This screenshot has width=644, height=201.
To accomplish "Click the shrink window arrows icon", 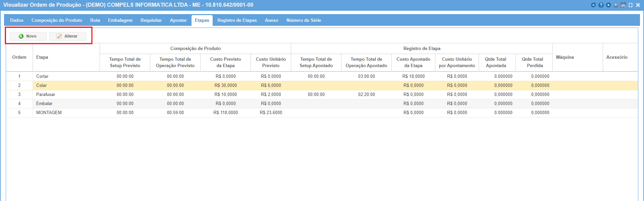I will coord(630,5).
